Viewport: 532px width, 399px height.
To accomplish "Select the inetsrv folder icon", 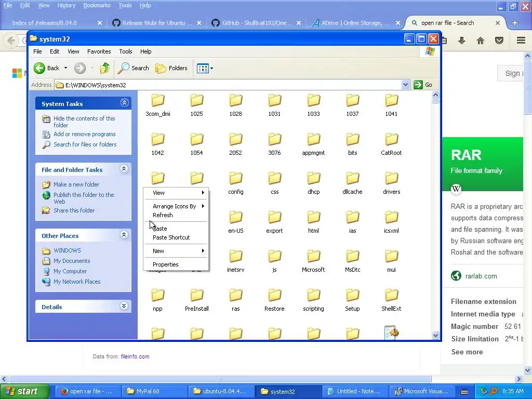I will [x=236, y=257].
